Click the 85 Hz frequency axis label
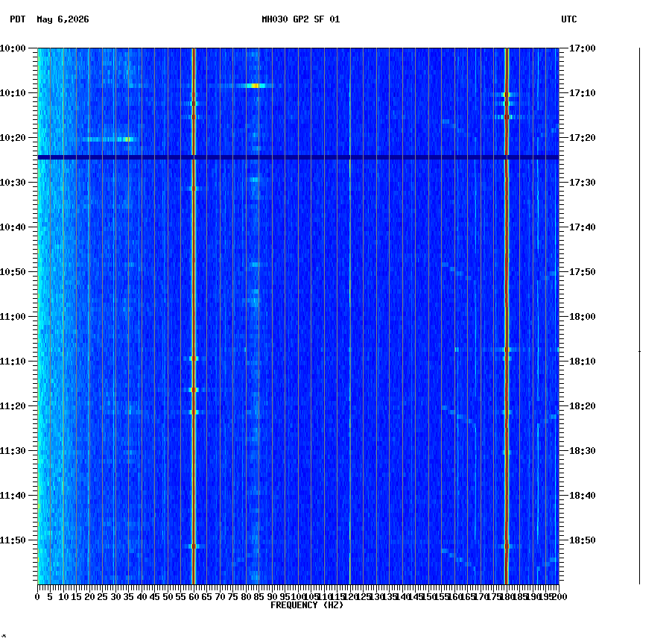 (x=259, y=597)
